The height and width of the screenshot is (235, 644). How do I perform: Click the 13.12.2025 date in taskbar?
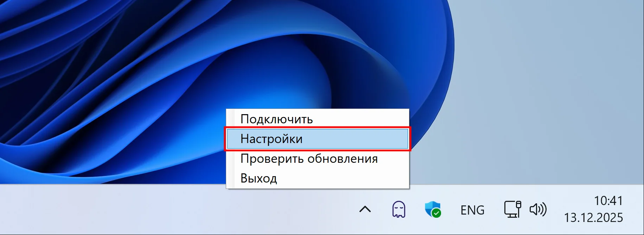pos(593,217)
